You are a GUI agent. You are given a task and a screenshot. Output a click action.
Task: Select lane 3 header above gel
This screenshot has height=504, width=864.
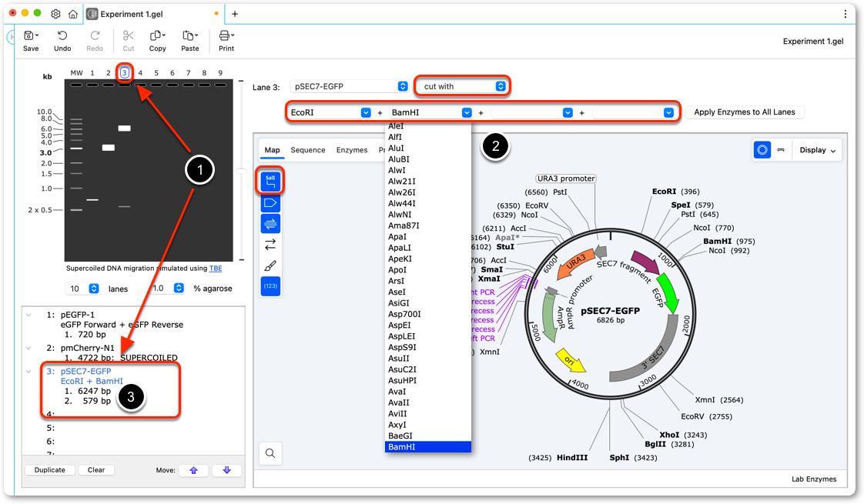(125, 72)
